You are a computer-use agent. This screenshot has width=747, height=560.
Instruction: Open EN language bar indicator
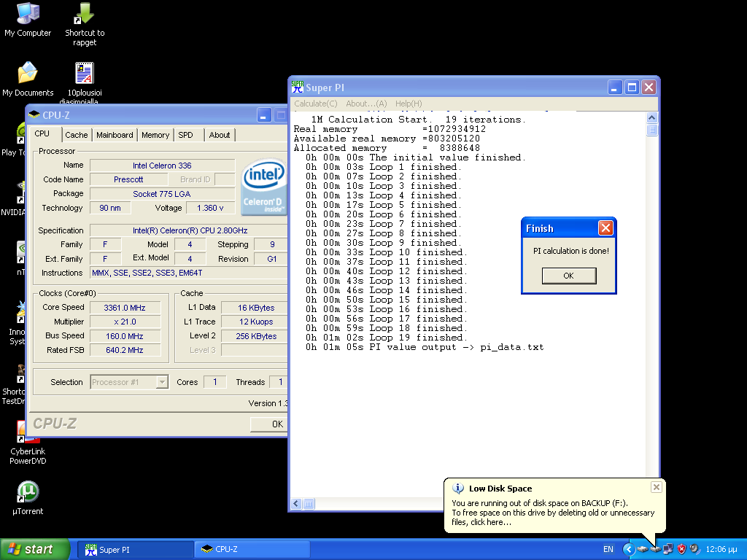(x=608, y=549)
